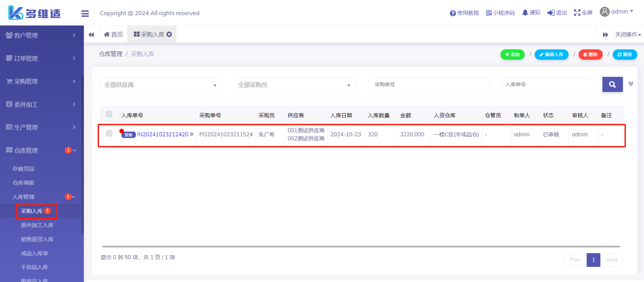Open the 小程序码 QR code
This screenshot has width=644, height=282.
pyautogui.click(x=500, y=13)
